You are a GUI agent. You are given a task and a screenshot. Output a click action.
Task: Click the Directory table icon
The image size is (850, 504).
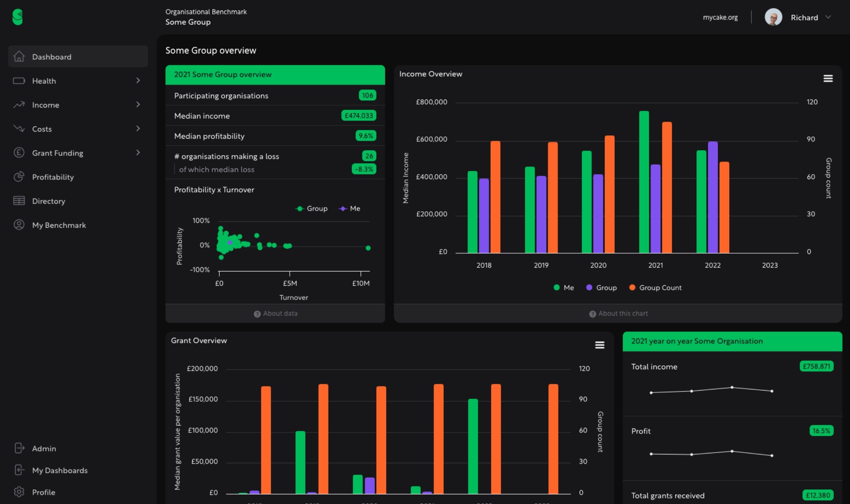(19, 201)
